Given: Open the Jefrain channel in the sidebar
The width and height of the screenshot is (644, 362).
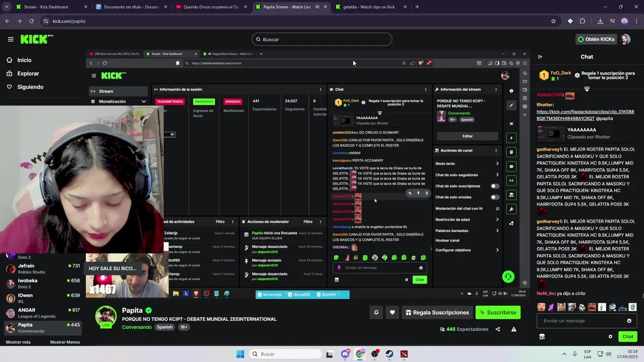Looking at the screenshot, I should coord(43,268).
